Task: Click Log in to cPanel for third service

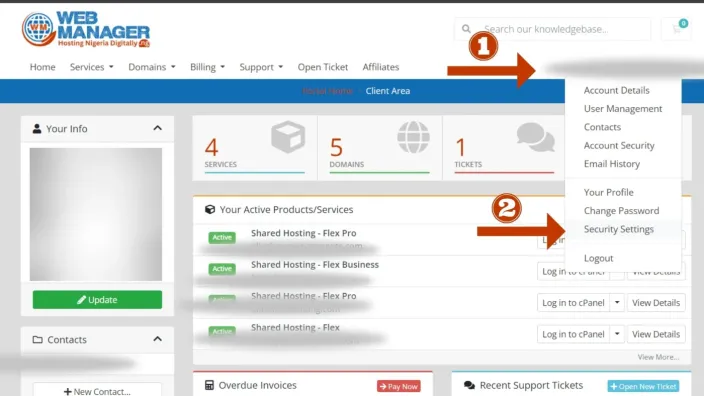Action: pyautogui.click(x=573, y=303)
